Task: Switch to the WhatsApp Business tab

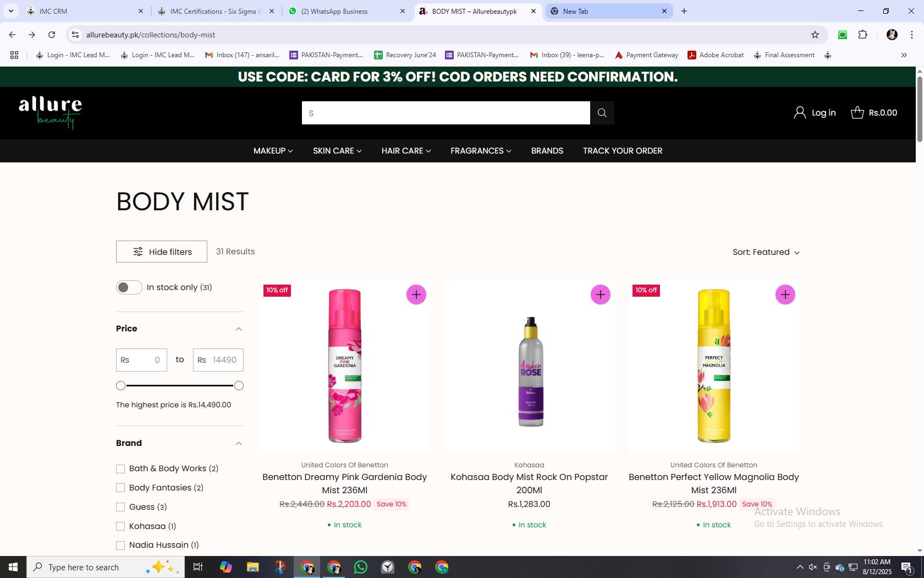Action: coord(346,11)
